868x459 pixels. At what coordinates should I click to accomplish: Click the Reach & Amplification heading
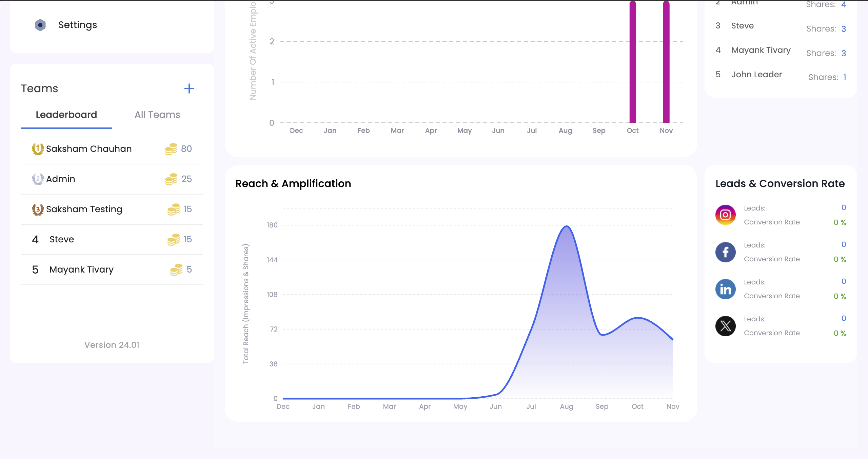(293, 184)
